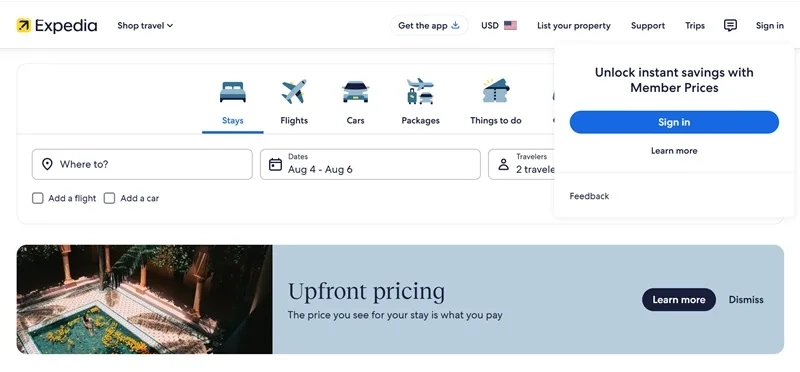The width and height of the screenshot is (800, 372).
Task: Open the messages chat icon
Action: click(731, 25)
